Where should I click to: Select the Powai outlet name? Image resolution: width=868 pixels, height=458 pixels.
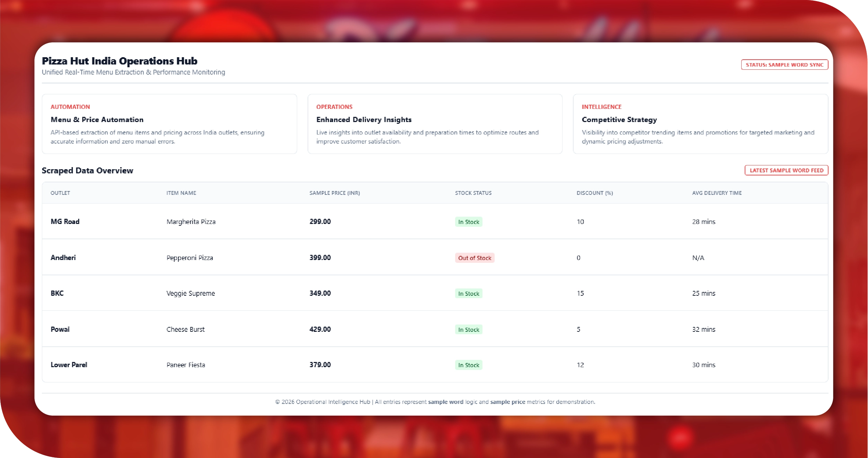click(60, 329)
